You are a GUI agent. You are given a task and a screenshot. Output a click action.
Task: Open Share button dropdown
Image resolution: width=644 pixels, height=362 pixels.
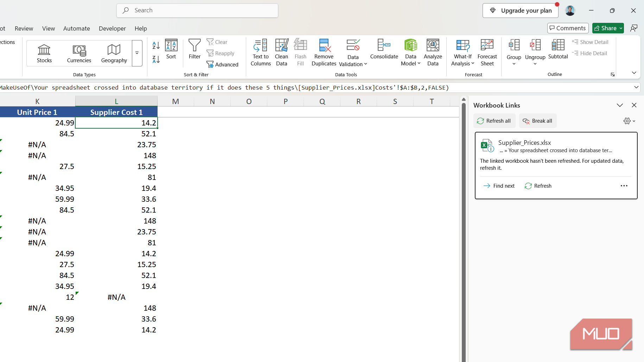621,28
